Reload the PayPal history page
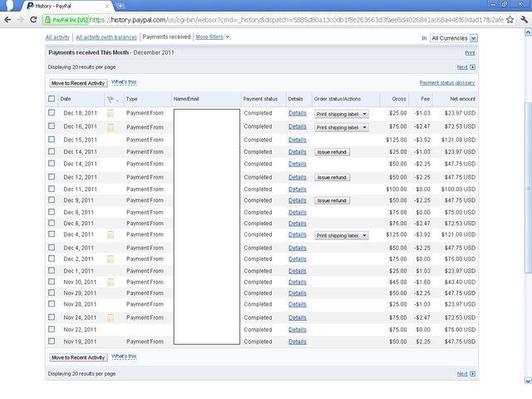This screenshot has height=399, width=532. coord(33,20)
